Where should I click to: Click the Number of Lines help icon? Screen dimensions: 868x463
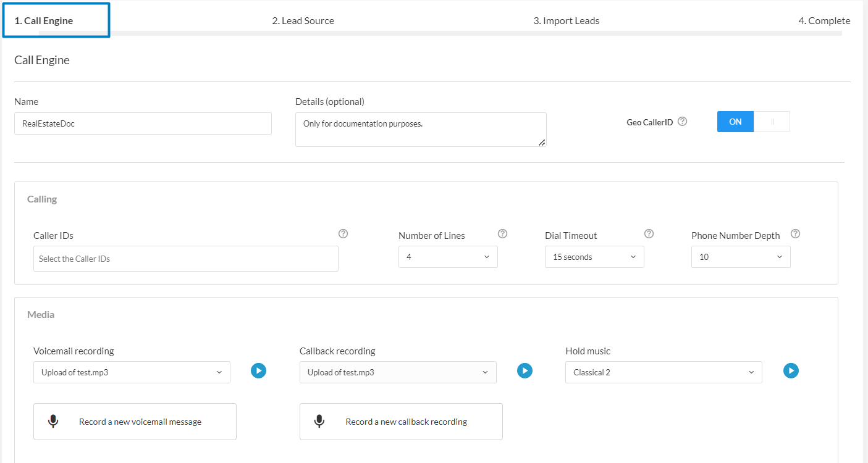tap(502, 234)
